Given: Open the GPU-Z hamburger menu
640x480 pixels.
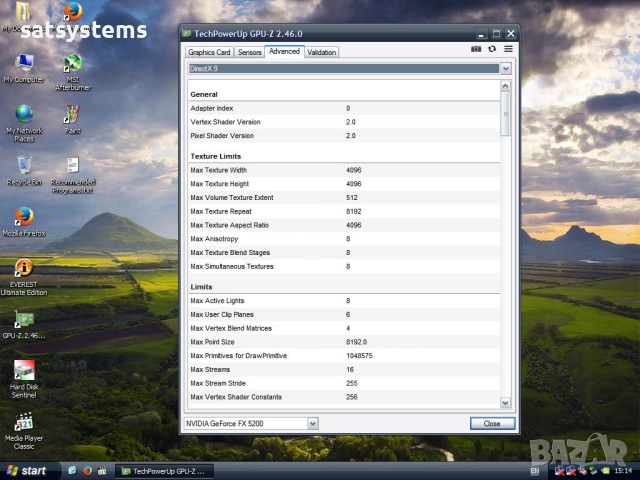Looking at the screenshot, I should pyautogui.click(x=508, y=48).
